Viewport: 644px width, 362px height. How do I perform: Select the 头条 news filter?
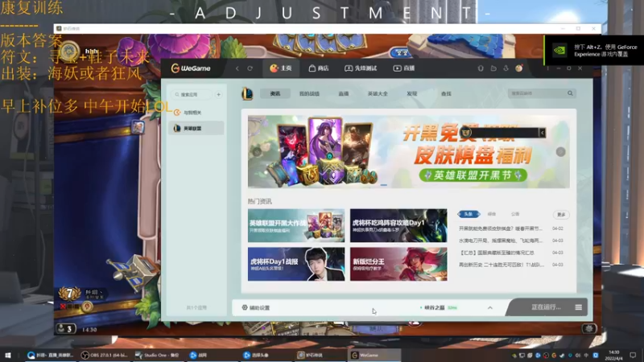pyautogui.click(x=469, y=214)
